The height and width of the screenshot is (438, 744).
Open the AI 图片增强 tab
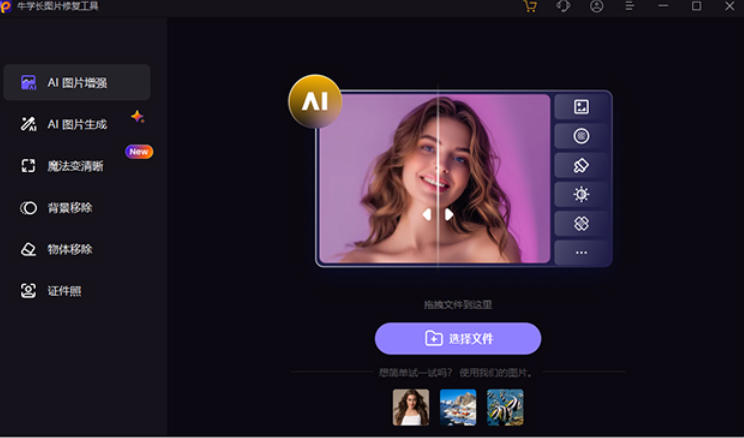[77, 83]
